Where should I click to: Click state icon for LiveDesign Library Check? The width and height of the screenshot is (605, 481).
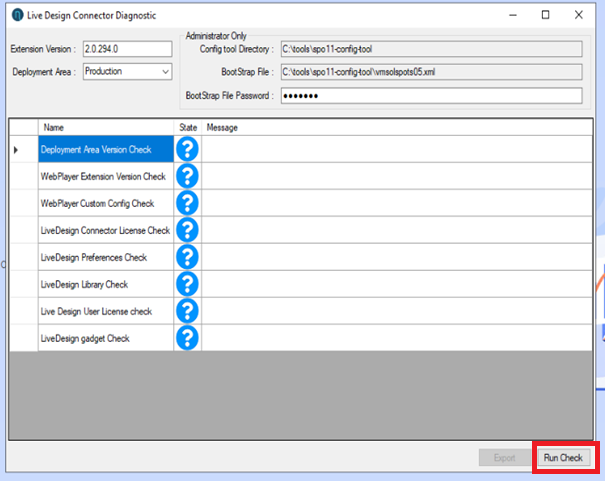coord(188,284)
